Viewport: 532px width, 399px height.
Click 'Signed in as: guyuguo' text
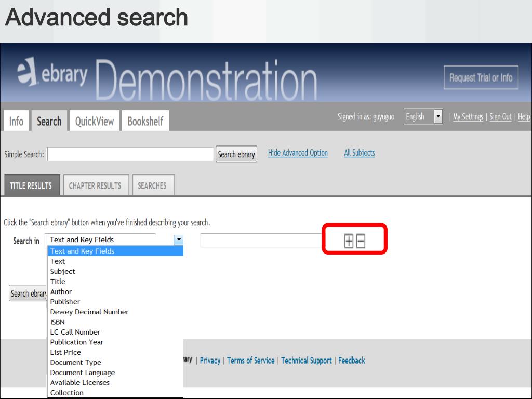click(366, 117)
